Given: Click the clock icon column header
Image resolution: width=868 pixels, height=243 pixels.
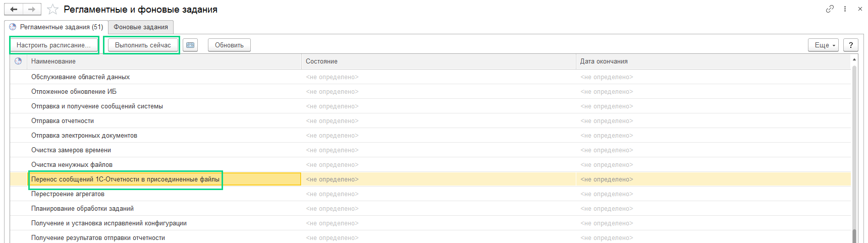Looking at the screenshot, I should pyautogui.click(x=18, y=61).
